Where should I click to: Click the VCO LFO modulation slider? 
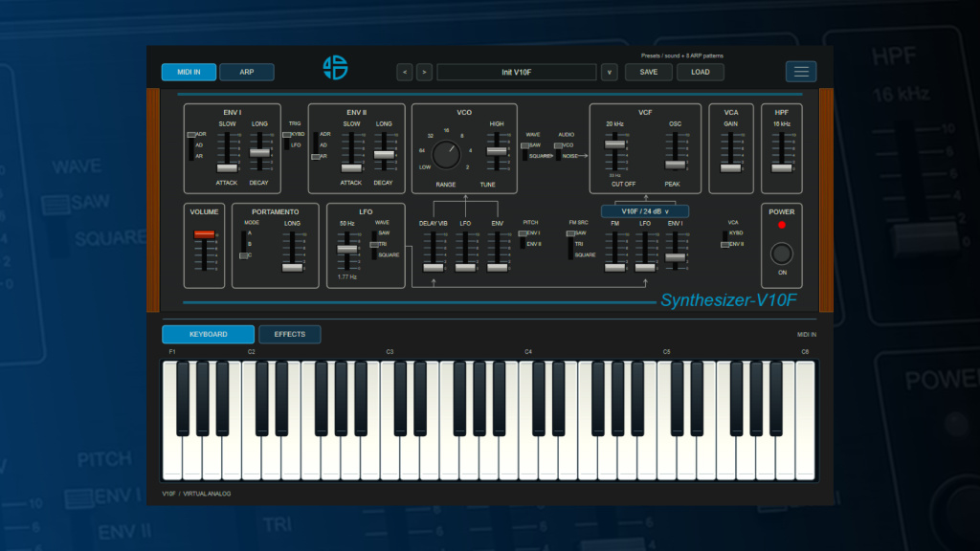click(x=465, y=268)
